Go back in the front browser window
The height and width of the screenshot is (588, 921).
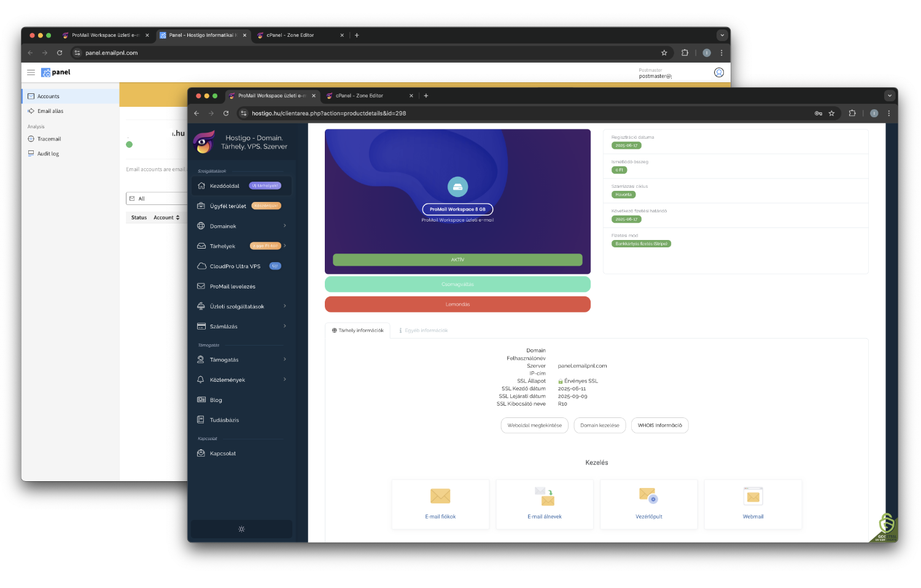196,114
